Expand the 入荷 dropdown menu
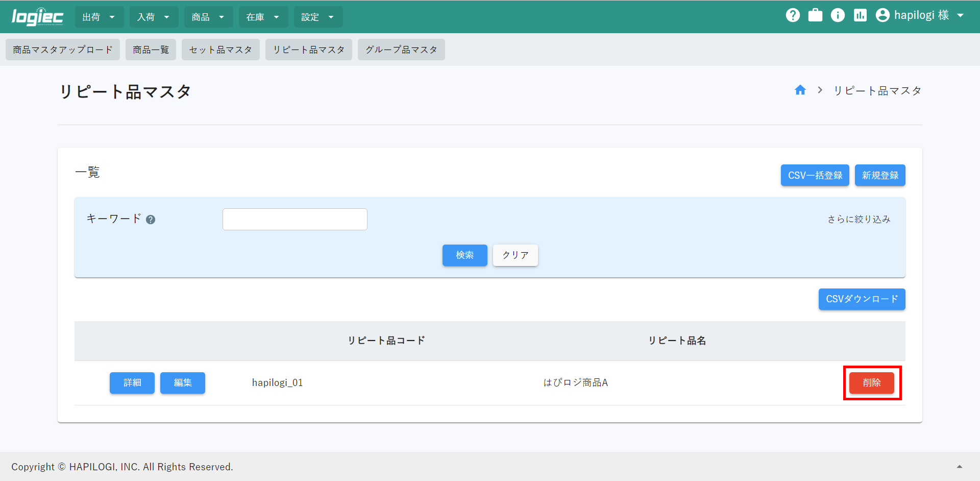The height and width of the screenshot is (481, 980). pyautogui.click(x=154, y=17)
